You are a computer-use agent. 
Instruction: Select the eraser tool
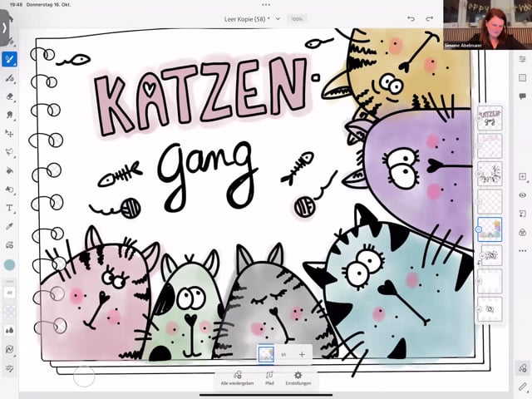click(10, 96)
